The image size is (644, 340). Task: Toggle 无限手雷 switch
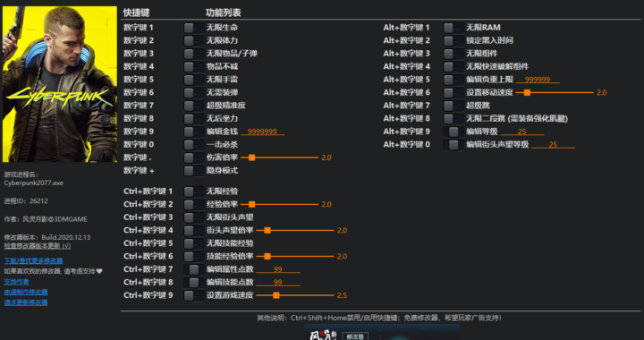[x=193, y=80]
